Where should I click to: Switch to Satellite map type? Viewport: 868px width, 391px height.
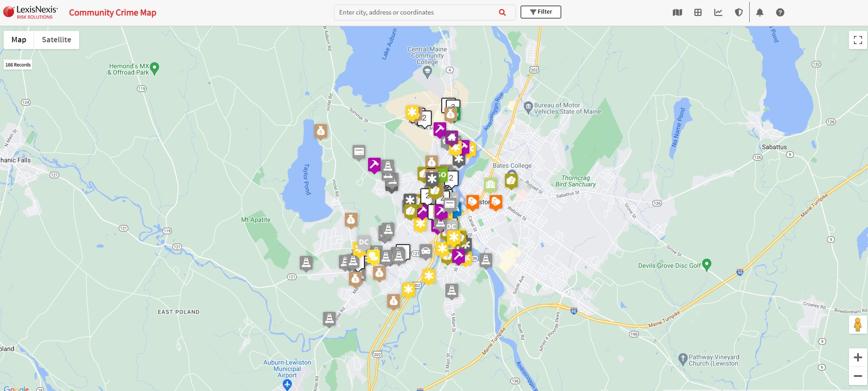tap(56, 40)
